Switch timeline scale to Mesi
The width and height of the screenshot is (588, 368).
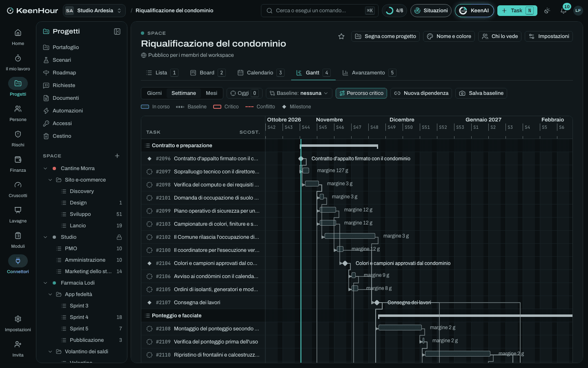click(212, 93)
